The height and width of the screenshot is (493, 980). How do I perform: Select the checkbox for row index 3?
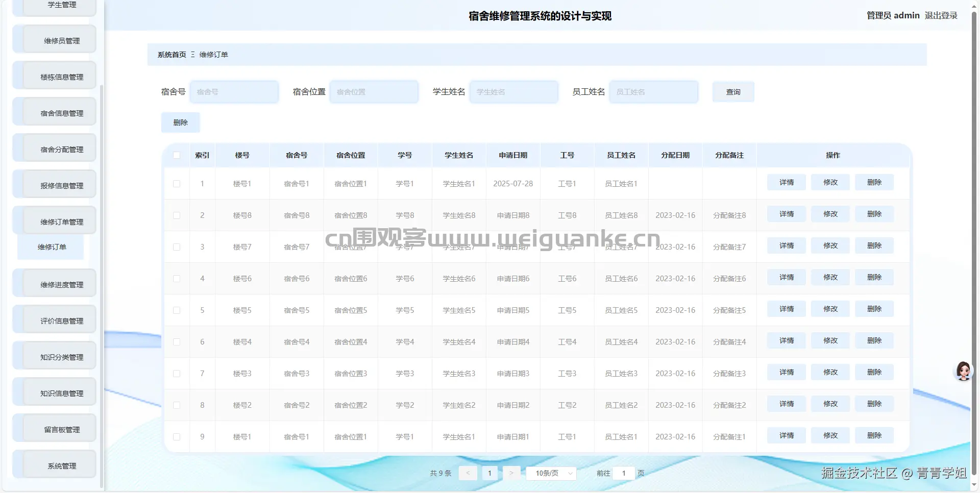tap(177, 247)
